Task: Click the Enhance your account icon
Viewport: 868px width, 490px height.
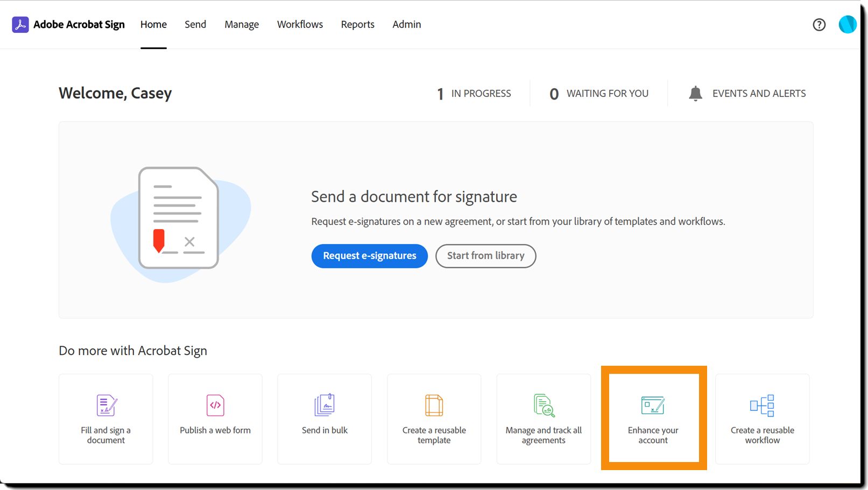Action: pyautogui.click(x=653, y=406)
